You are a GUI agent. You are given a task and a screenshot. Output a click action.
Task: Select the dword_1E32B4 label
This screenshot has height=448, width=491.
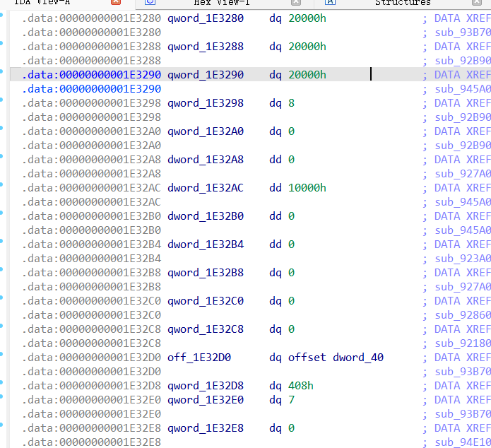[x=205, y=244]
